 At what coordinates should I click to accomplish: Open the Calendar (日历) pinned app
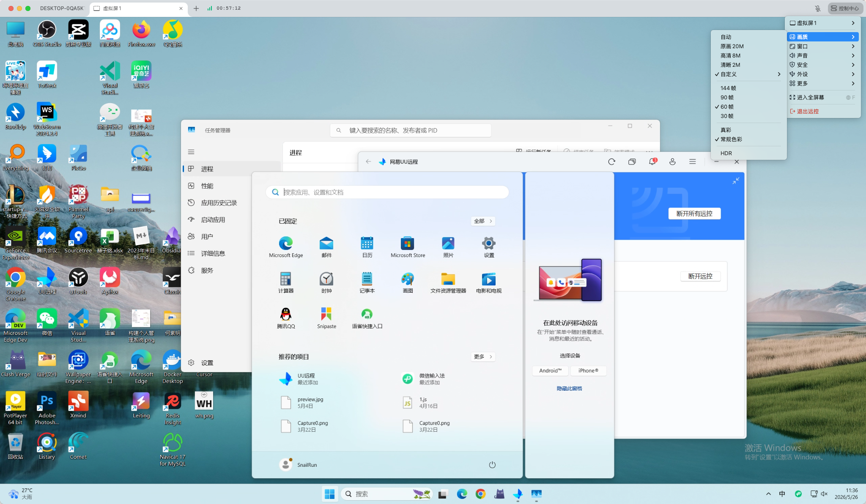367,247
